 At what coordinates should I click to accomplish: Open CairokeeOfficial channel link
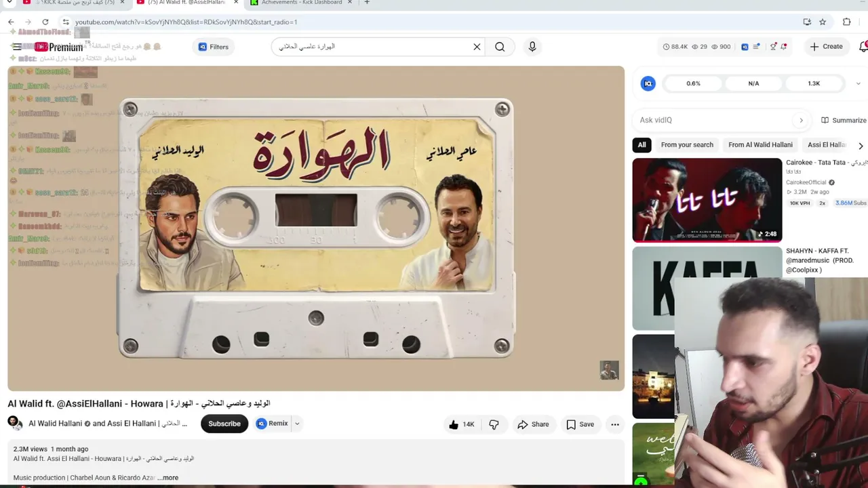(x=806, y=182)
